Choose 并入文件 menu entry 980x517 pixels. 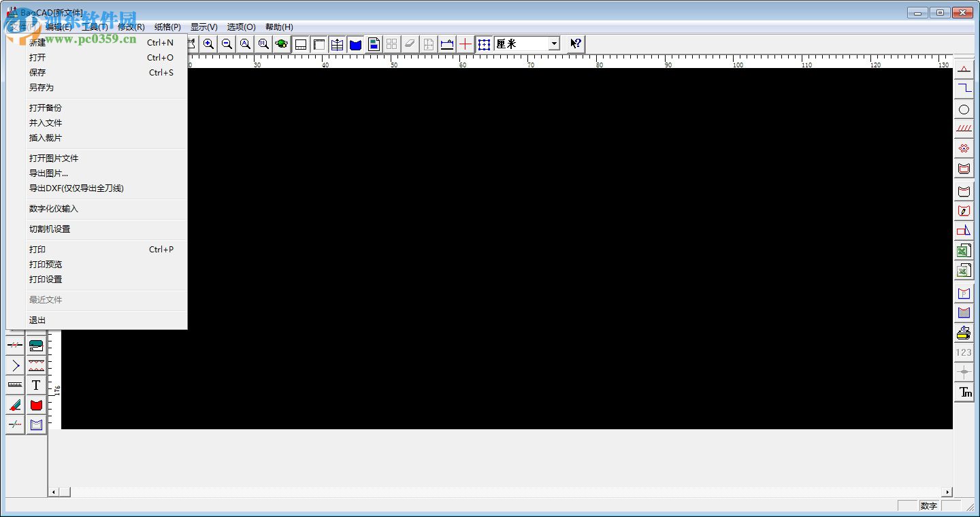click(97, 122)
